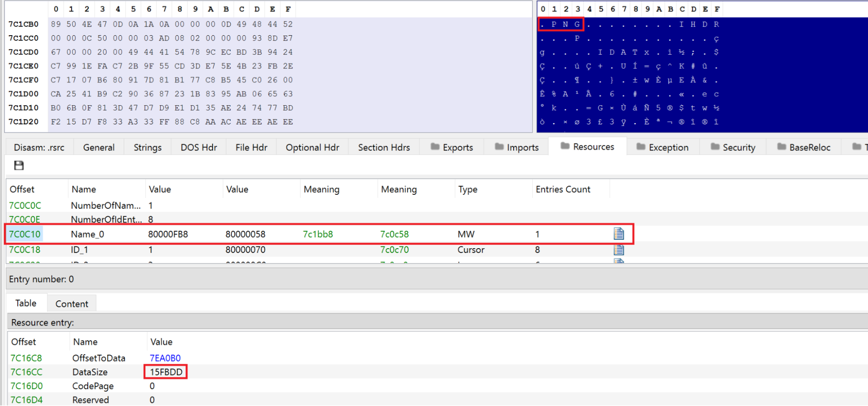Select the DataSize value 15FBDD

[x=166, y=372]
